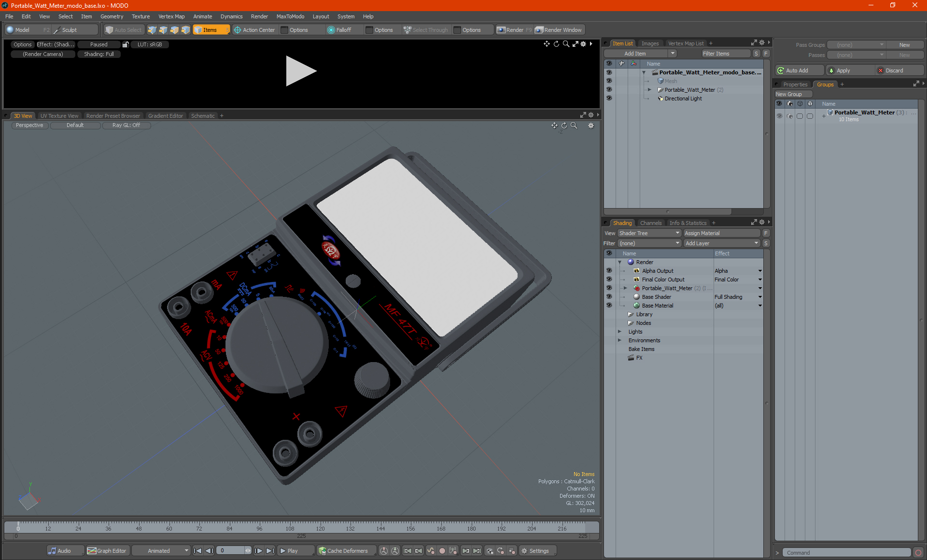Open Animated keying mode dropdown
The height and width of the screenshot is (560, 927).
tap(161, 551)
